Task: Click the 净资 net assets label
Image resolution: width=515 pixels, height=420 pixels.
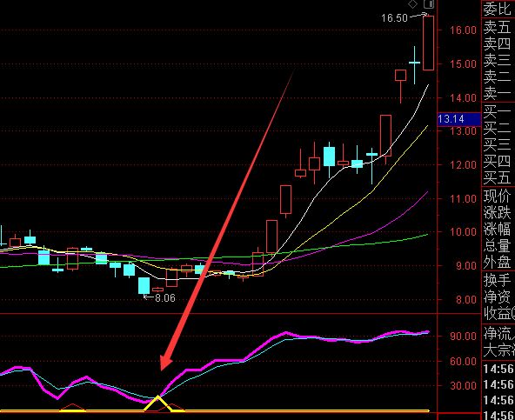Action: click(x=498, y=297)
